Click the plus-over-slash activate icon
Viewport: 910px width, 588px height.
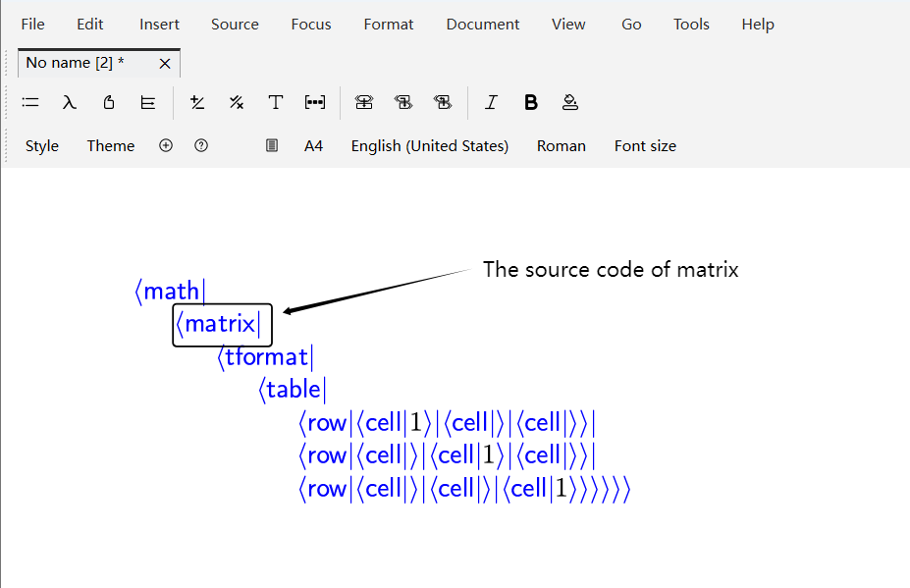pos(197,102)
